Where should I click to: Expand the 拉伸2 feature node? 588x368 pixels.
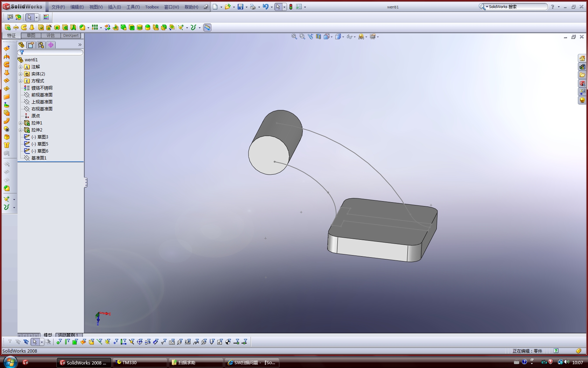pos(20,130)
